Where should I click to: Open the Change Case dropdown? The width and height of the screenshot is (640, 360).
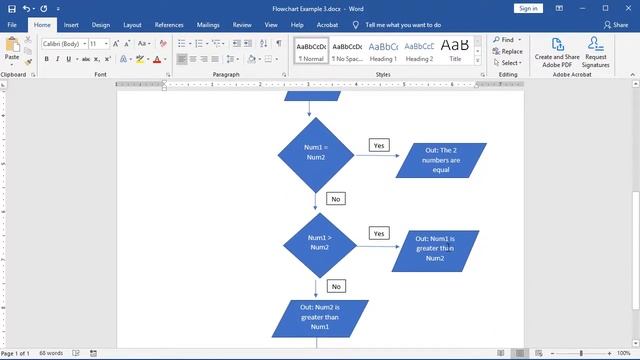point(144,44)
